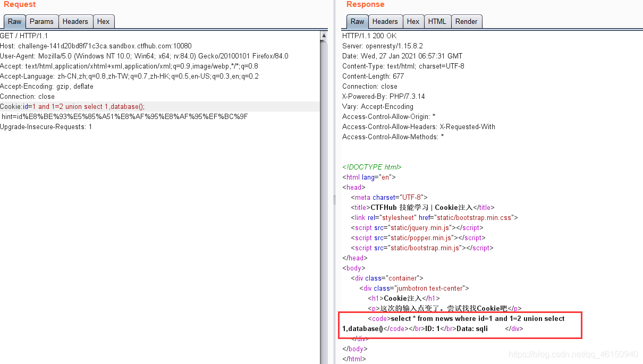This screenshot has width=643, height=364.
Task: Open the Response HTML tab
Action: (x=437, y=22)
